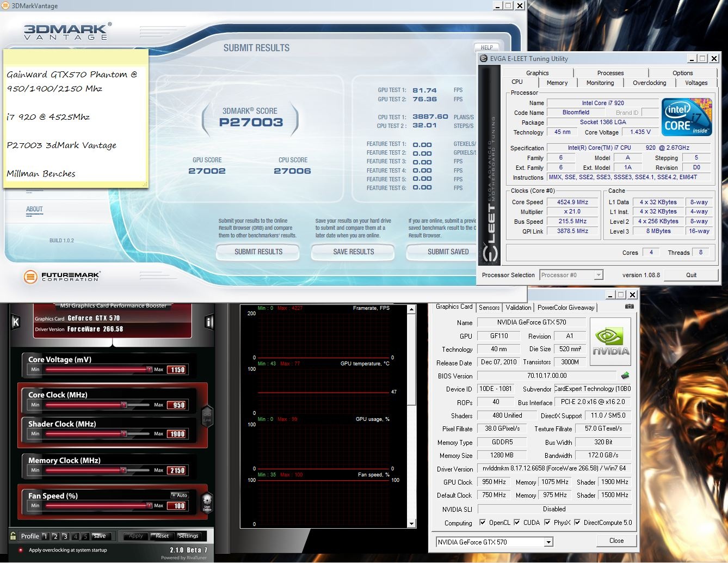Click the BIOS save chip icon in GPU-Z

625,375
